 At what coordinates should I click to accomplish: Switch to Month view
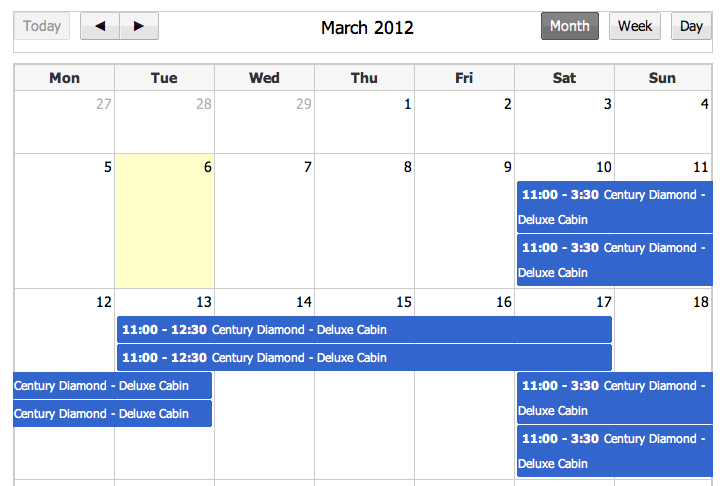point(570,26)
